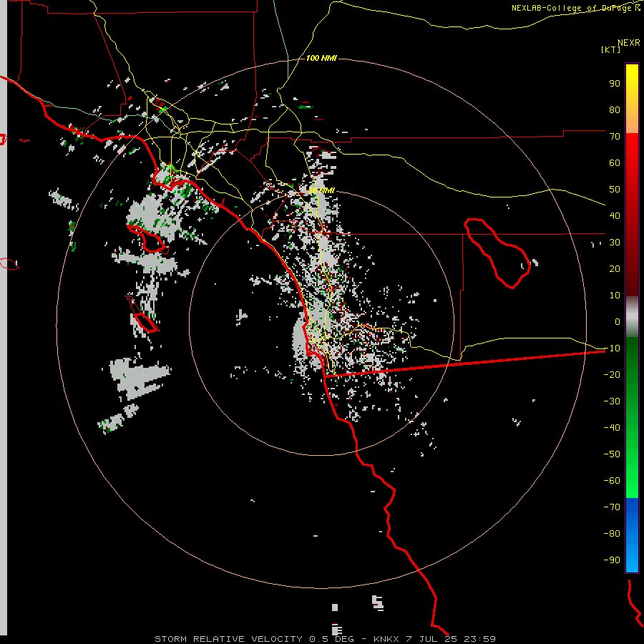Click the -40 knot scale label

tap(612, 428)
